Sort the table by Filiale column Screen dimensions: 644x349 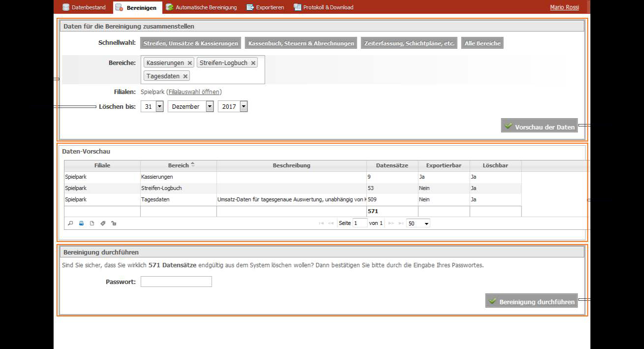click(102, 165)
